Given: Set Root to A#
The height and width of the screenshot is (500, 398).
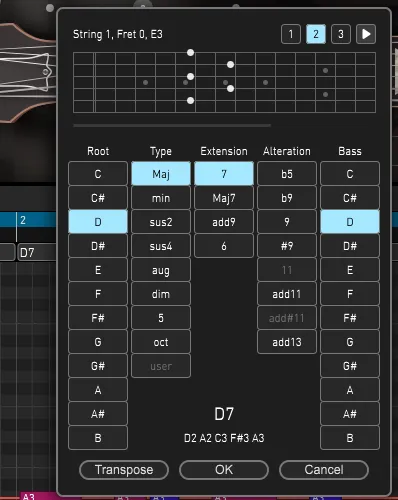Looking at the screenshot, I should click(x=98, y=414).
